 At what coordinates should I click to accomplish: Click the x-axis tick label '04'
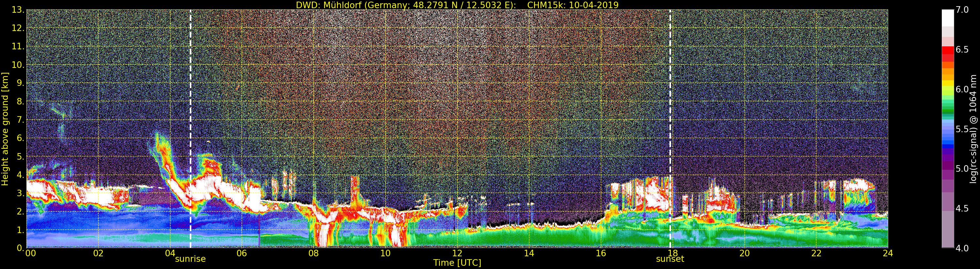[170, 253]
